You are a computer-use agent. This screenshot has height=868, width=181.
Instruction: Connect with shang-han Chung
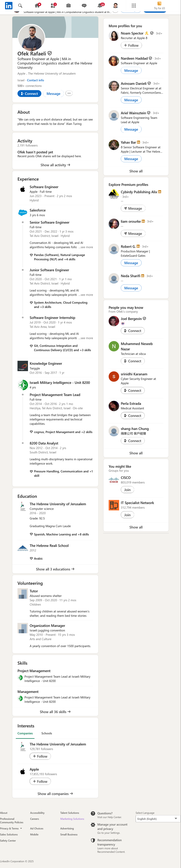pyautogui.click(x=133, y=441)
